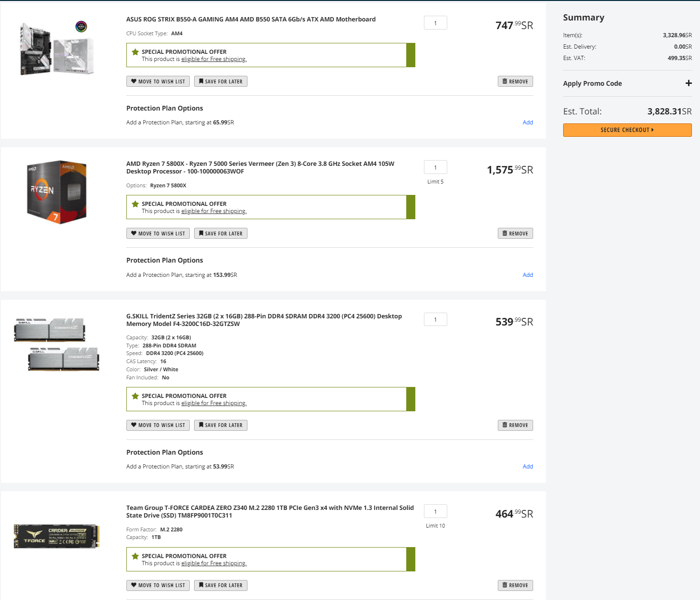This screenshot has height=600, width=700.
Task: Open free shipping link for G.SKILL memory
Action: 214,403
